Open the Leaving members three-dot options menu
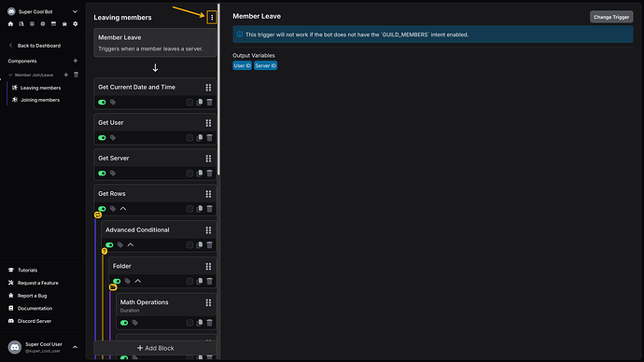The height and width of the screenshot is (362, 644). [212, 17]
